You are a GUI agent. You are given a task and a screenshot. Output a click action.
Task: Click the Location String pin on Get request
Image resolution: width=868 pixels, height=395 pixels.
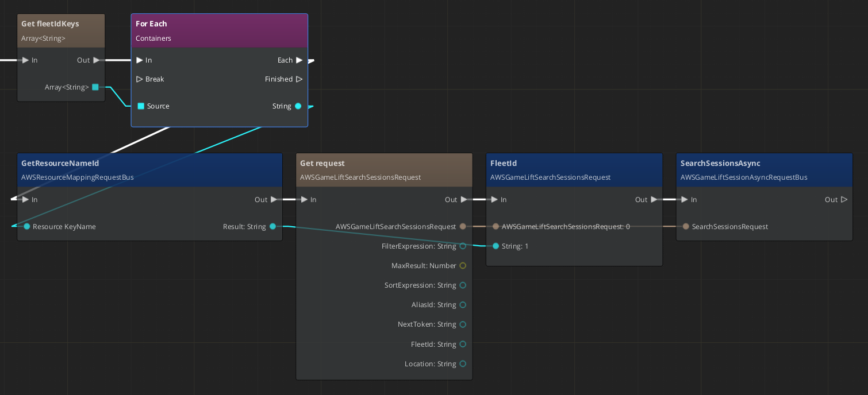(463, 363)
